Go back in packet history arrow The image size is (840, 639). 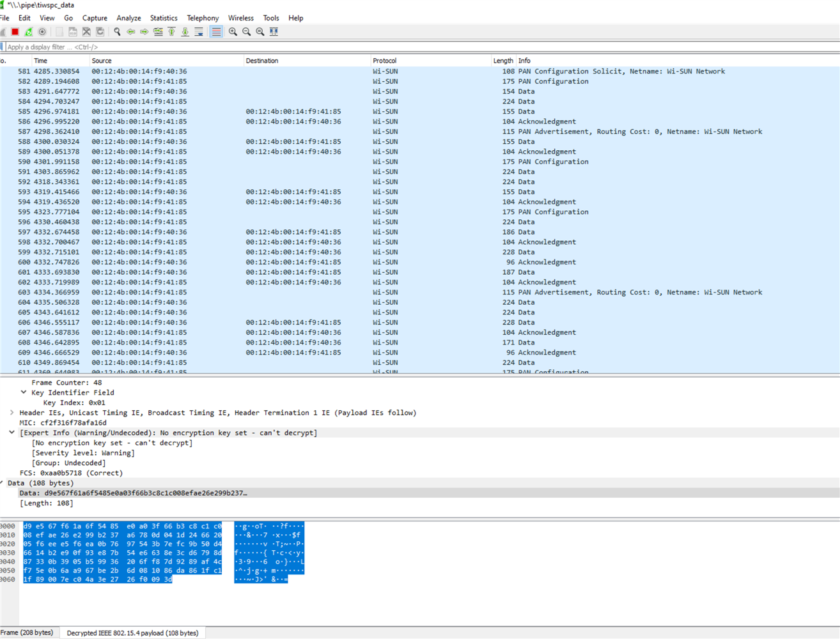click(x=130, y=32)
